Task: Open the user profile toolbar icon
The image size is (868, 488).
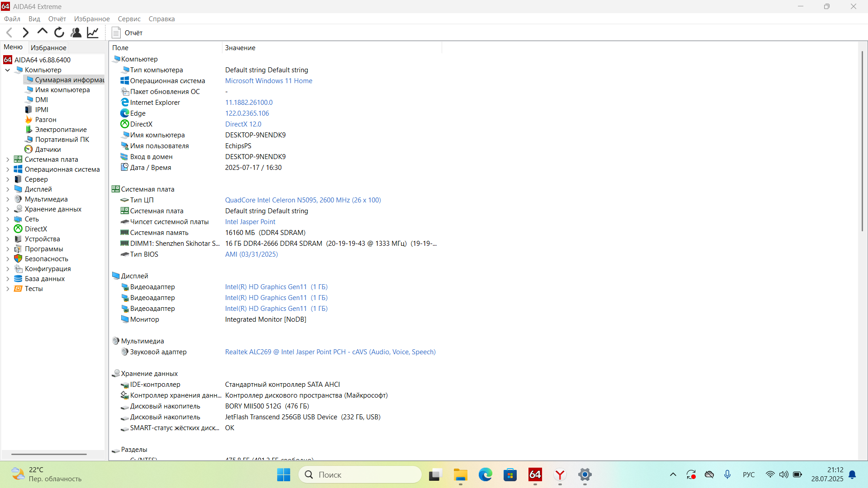Action: pyautogui.click(x=76, y=33)
